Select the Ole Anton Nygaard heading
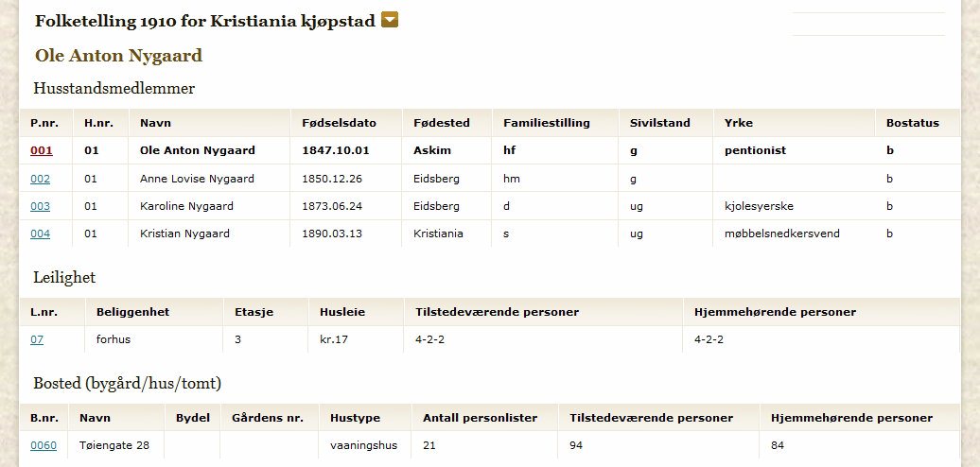The height and width of the screenshot is (467, 980). [x=119, y=56]
